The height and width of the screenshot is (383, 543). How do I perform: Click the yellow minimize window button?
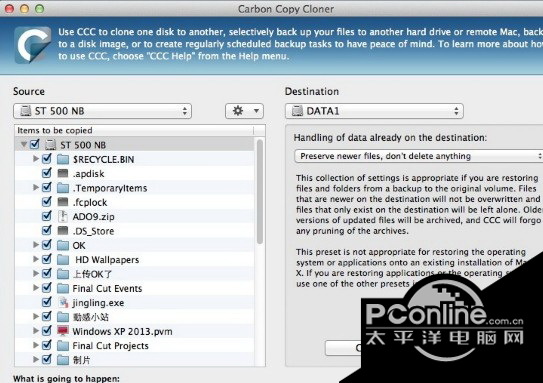tap(25, 9)
